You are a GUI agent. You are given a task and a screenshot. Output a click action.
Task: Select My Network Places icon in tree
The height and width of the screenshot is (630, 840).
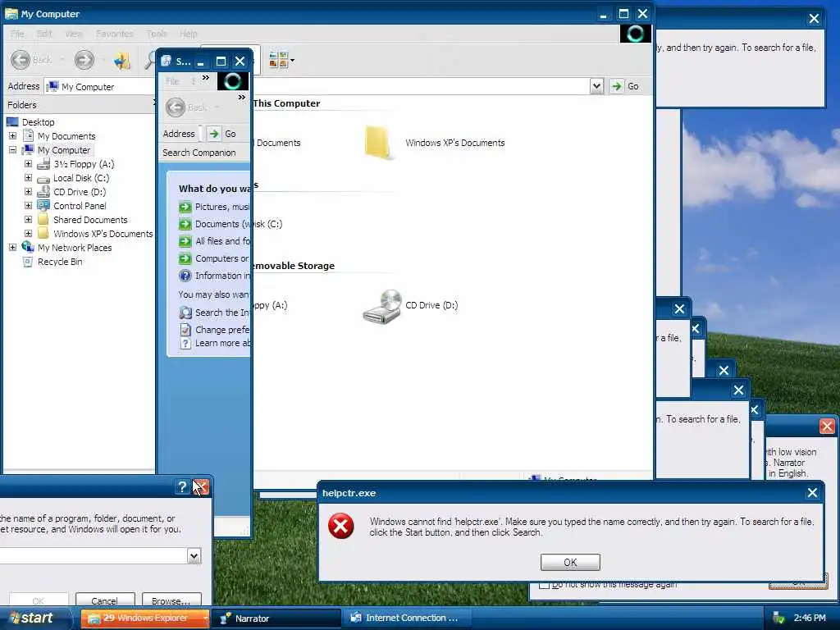(28, 247)
